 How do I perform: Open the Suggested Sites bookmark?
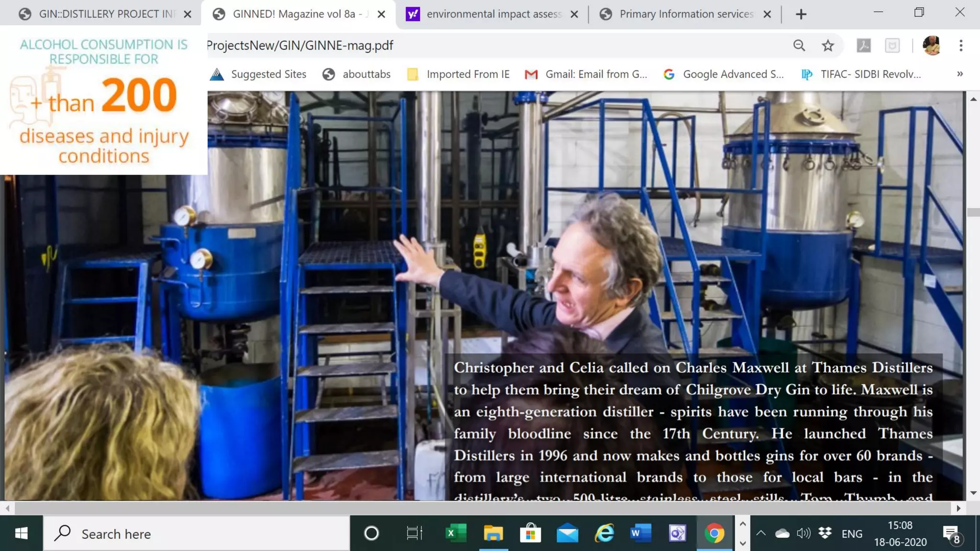click(258, 74)
